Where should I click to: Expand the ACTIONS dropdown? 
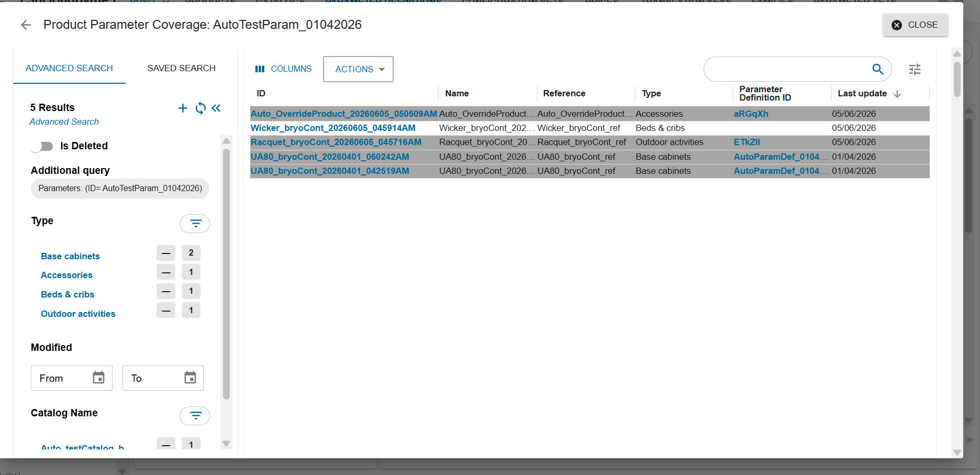tap(359, 69)
